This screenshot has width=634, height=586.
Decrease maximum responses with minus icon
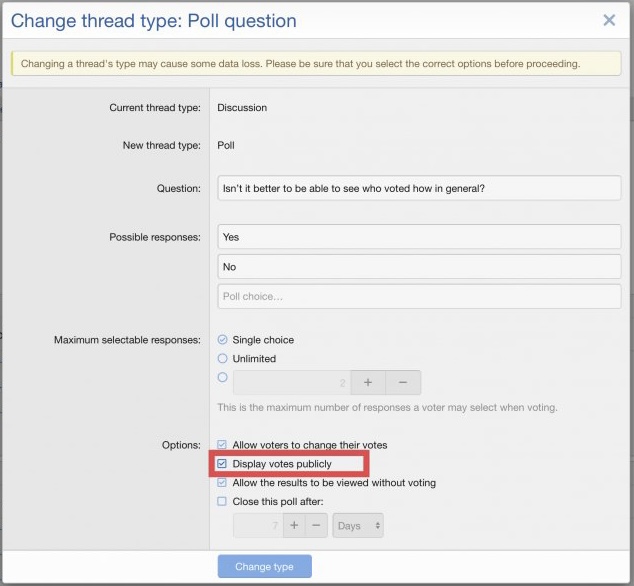tap(403, 383)
